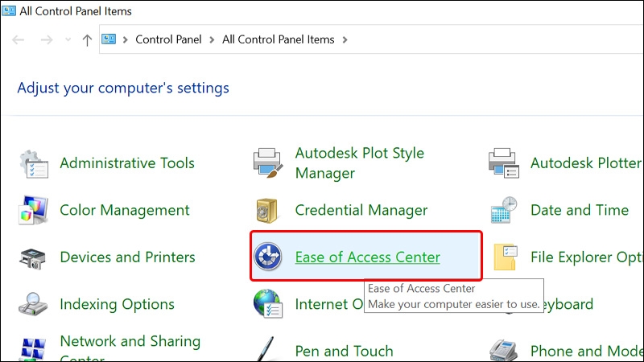644x362 pixels.
Task: Open Autodesk Plot Style Manager link
Action: (x=359, y=163)
